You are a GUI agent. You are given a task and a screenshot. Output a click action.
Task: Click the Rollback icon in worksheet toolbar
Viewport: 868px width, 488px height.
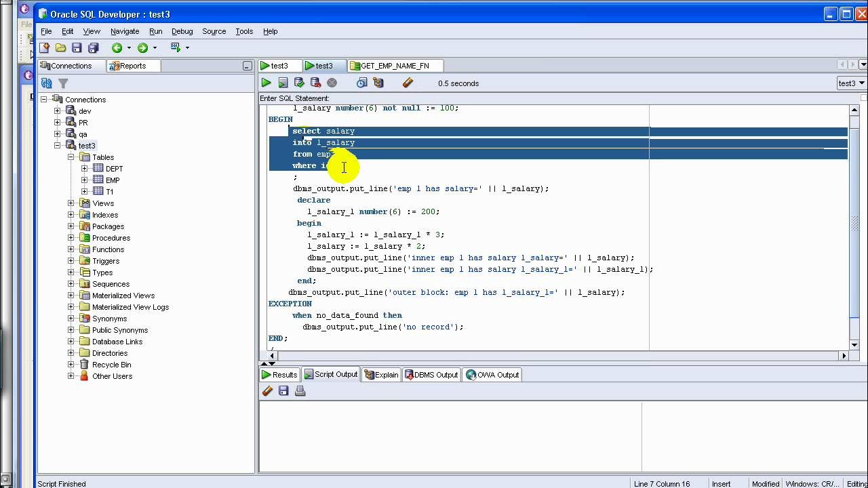(x=315, y=83)
